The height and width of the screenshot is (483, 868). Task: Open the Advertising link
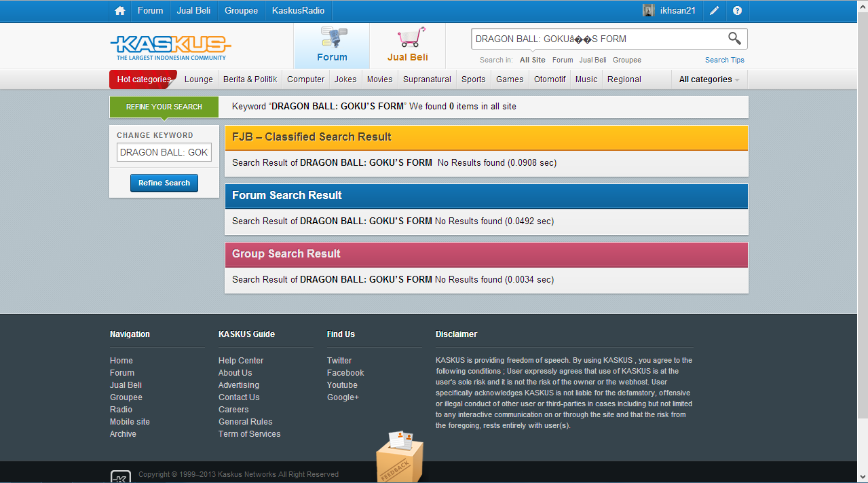pos(239,385)
